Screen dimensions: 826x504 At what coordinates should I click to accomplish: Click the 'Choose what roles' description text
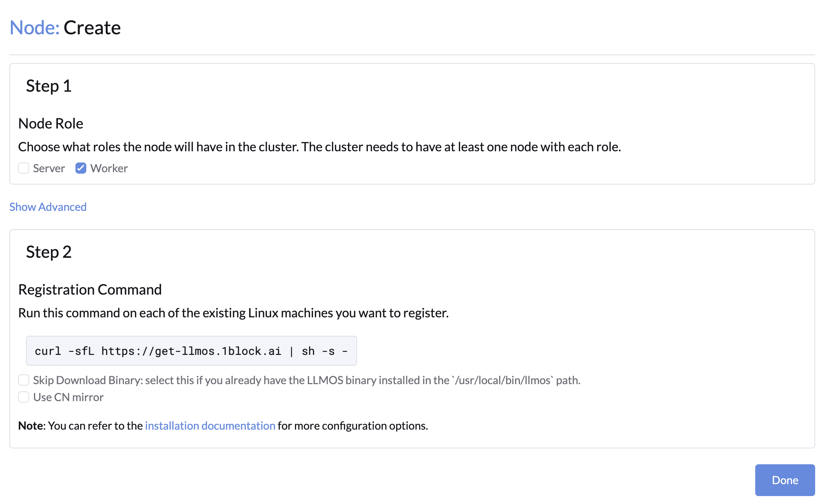[319, 147]
